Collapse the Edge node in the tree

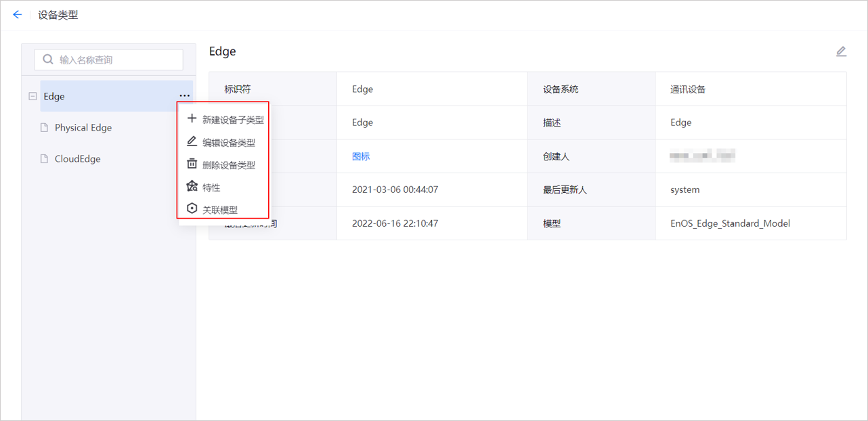(x=32, y=95)
